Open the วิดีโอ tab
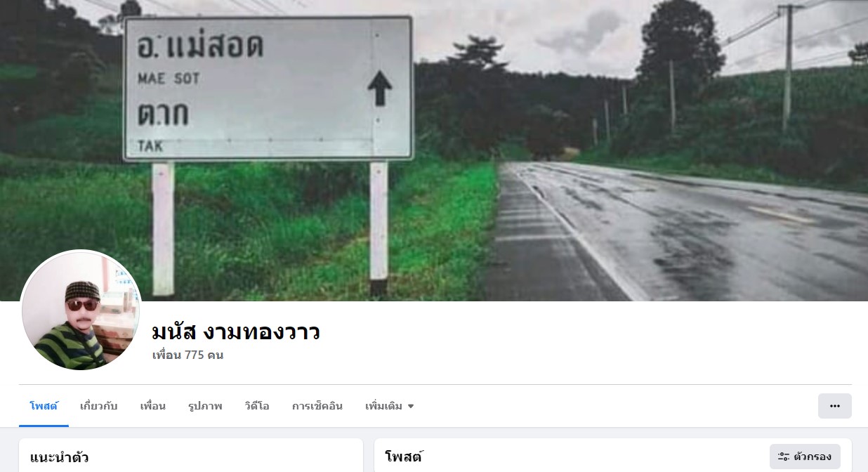Viewport: 868px width, 472px height. 257,406
